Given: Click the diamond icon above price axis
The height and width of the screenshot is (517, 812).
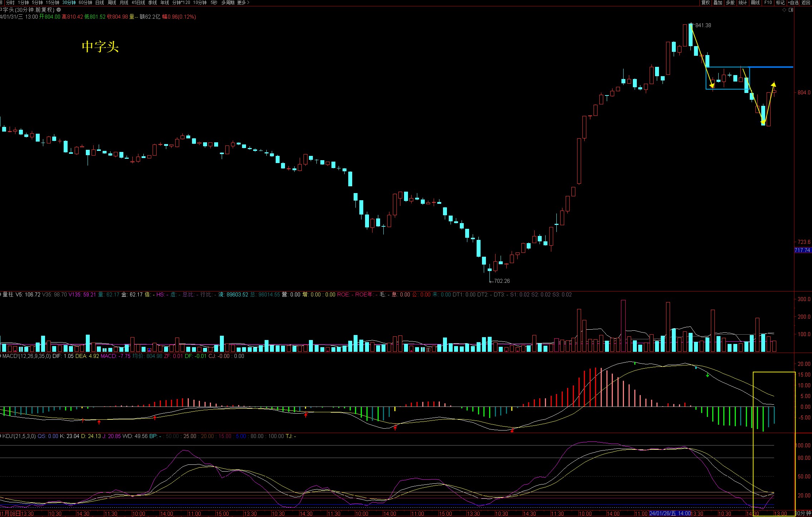Looking at the screenshot, I should tap(784, 10).
